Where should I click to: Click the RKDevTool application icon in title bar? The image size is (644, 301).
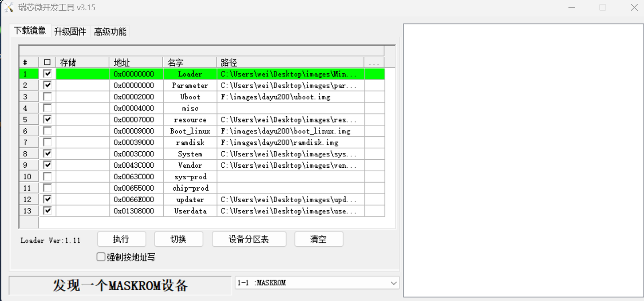(8, 7)
